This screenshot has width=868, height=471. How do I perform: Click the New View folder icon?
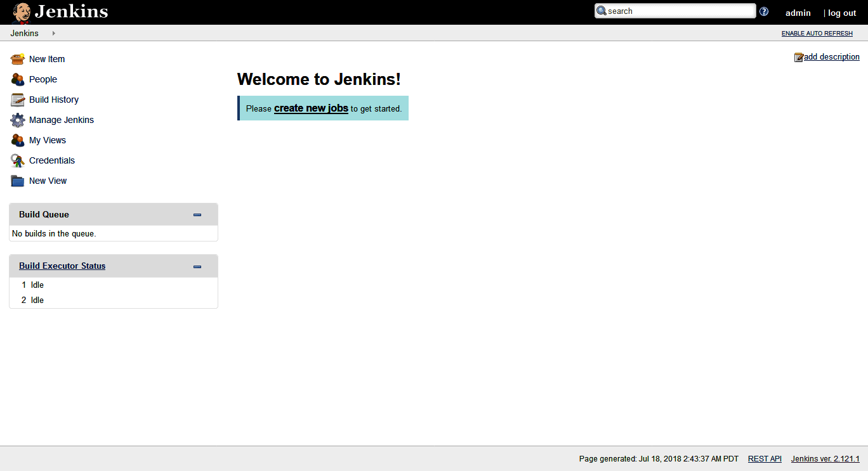[17, 180]
